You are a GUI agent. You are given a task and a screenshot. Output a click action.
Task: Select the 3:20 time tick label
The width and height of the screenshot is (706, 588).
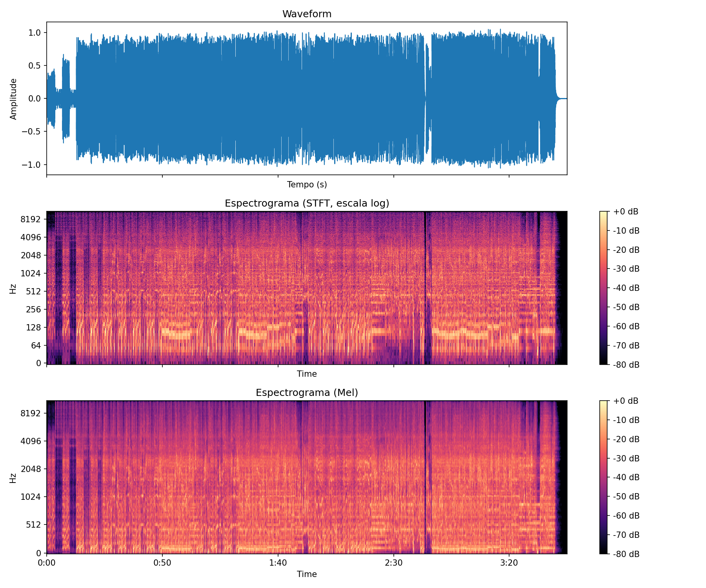click(x=509, y=563)
